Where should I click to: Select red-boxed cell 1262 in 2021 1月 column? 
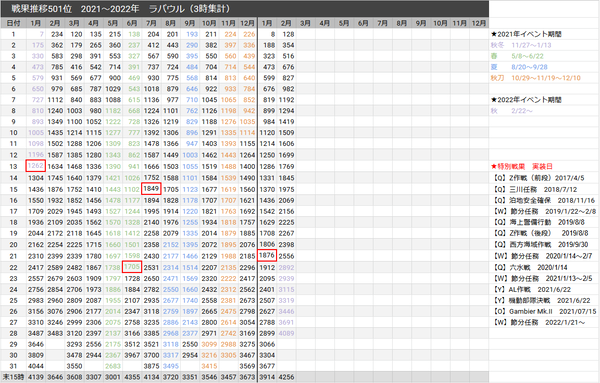tap(36, 166)
